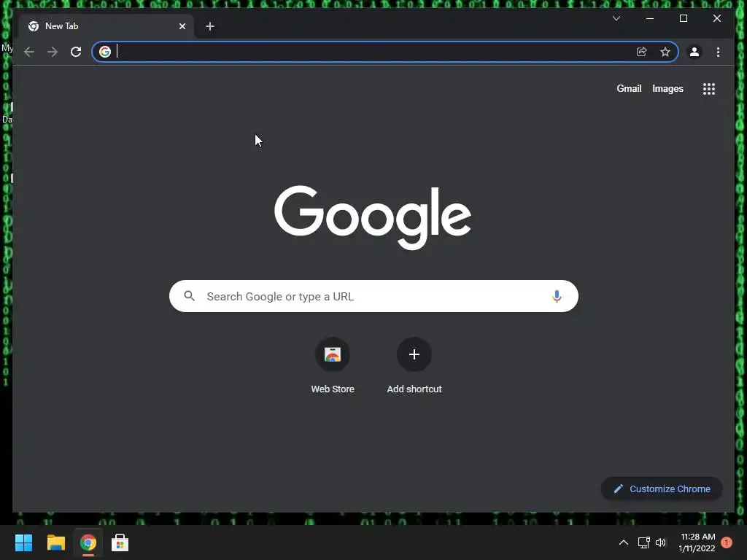Reload the current page
The image size is (747, 560).
(x=76, y=52)
